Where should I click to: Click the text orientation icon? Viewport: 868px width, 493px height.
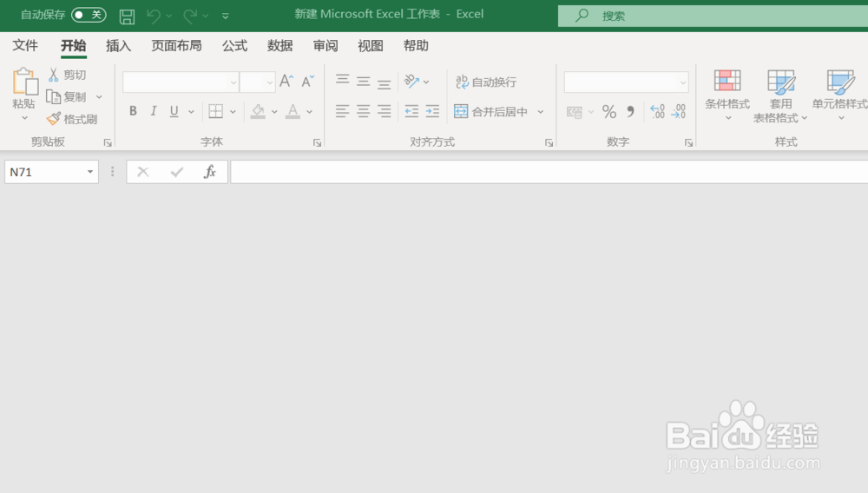[x=411, y=82]
